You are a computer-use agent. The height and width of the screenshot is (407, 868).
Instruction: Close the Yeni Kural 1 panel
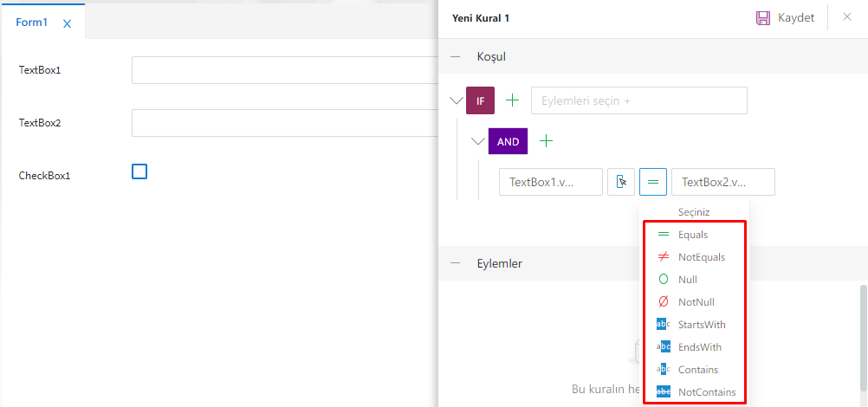[847, 17]
